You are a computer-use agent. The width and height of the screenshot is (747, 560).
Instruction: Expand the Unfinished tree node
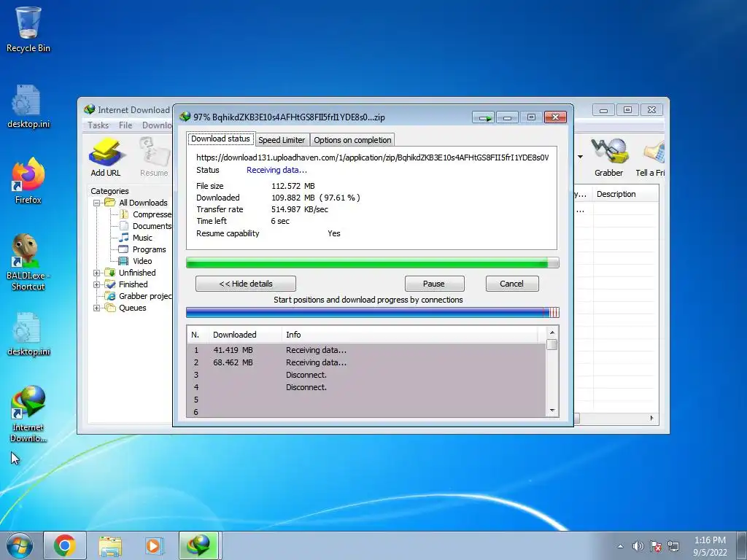(x=97, y=273)
